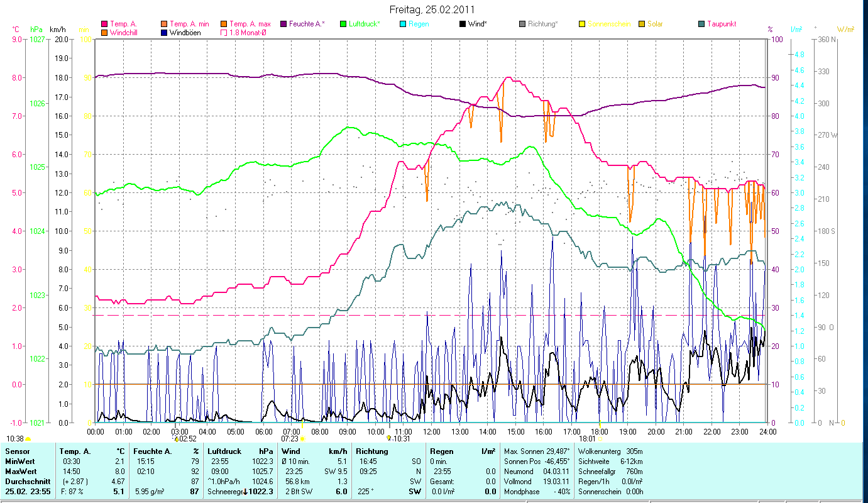Viewport: 868px width, 503px height.
Task: Click the chart title Freitag, 25.02.2011
Action: (432, 9)
